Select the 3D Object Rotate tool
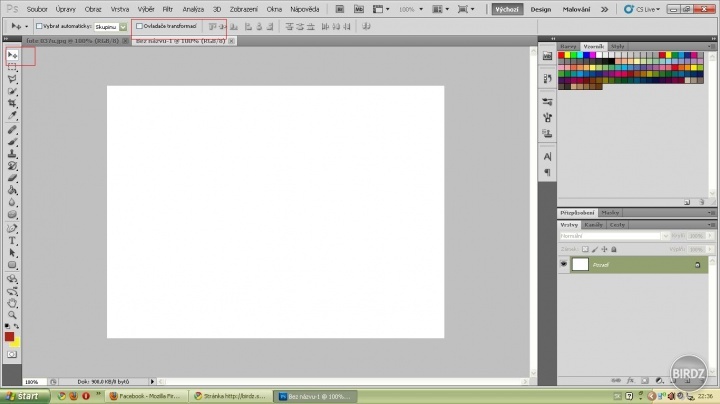The height and width of the screenshot is (404, 720). click(12, 279)
